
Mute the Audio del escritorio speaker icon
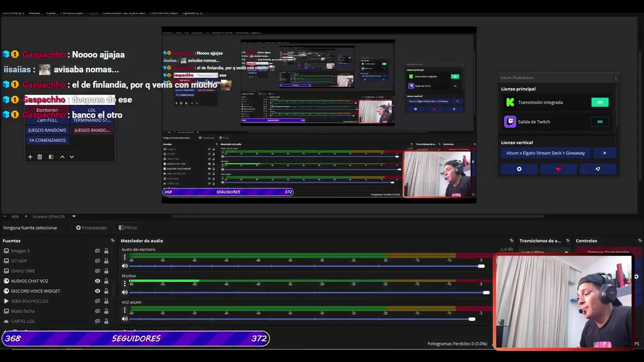click(x=125, y=266)
